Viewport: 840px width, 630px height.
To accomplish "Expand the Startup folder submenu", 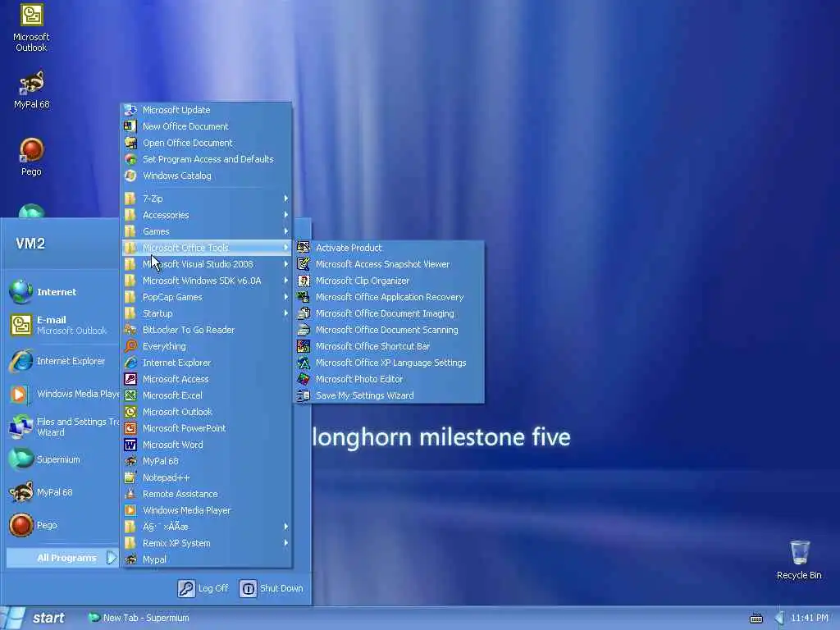I will coord(207,313).
